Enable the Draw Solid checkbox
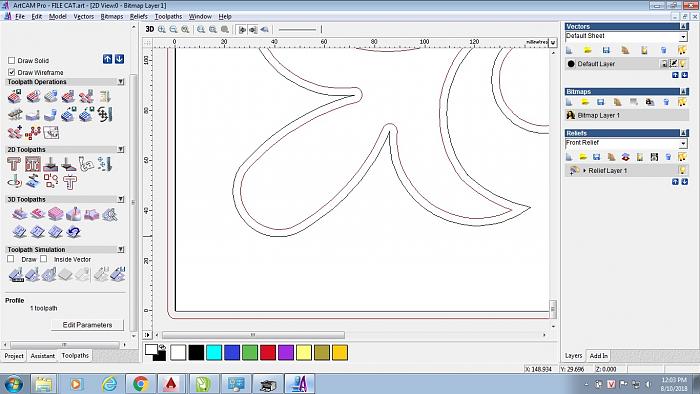 click(12, 60)
